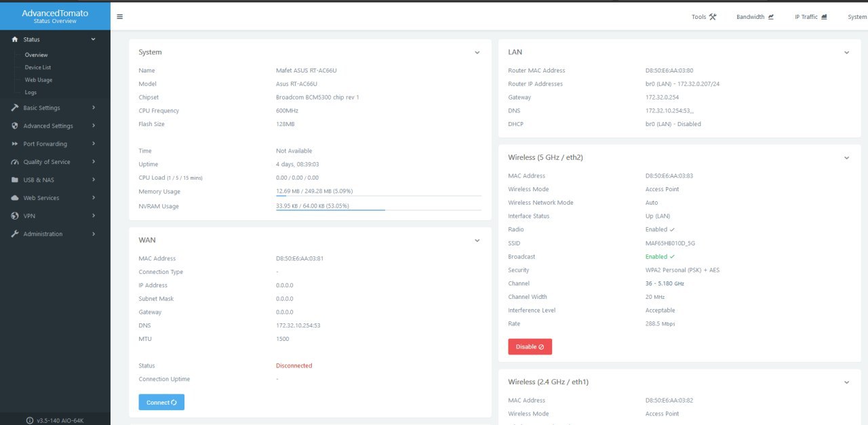Expand the VPN submenu arrow

pyautogui.click(x=94, y=216)
